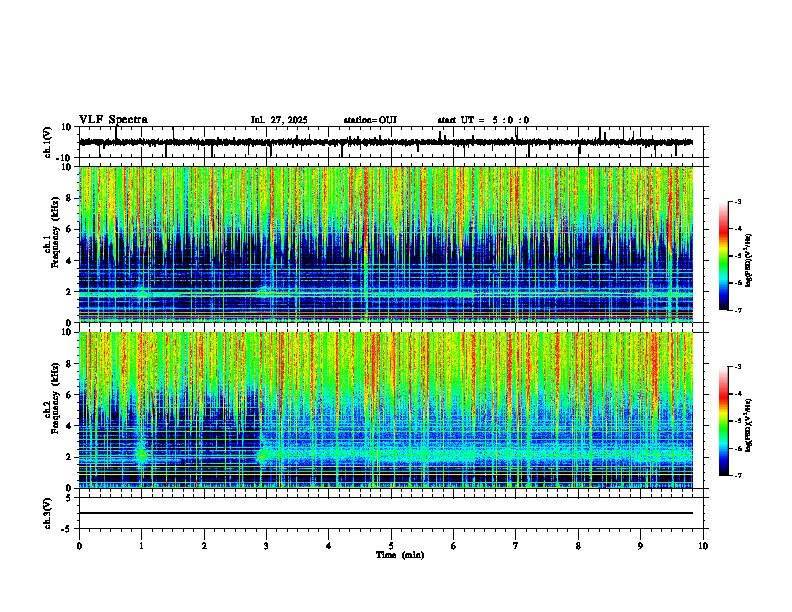Select the date "Jul. 27, 2025"
This screenshot has height=612, width=792.
coord(279,120)
